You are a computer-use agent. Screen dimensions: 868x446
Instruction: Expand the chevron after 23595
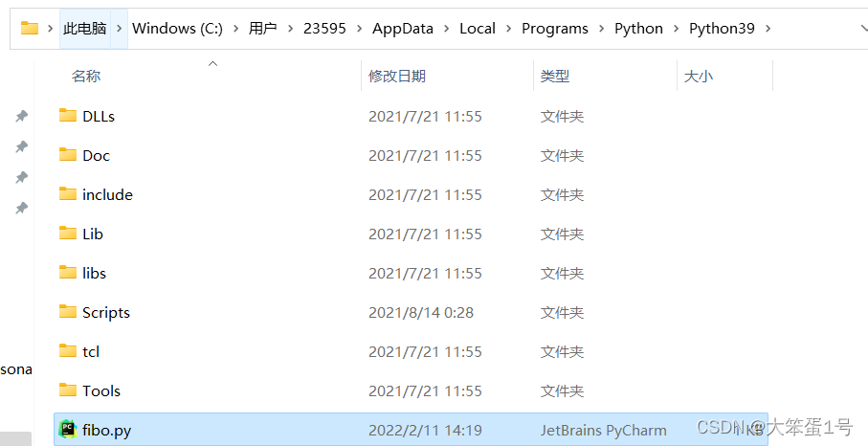359,28
